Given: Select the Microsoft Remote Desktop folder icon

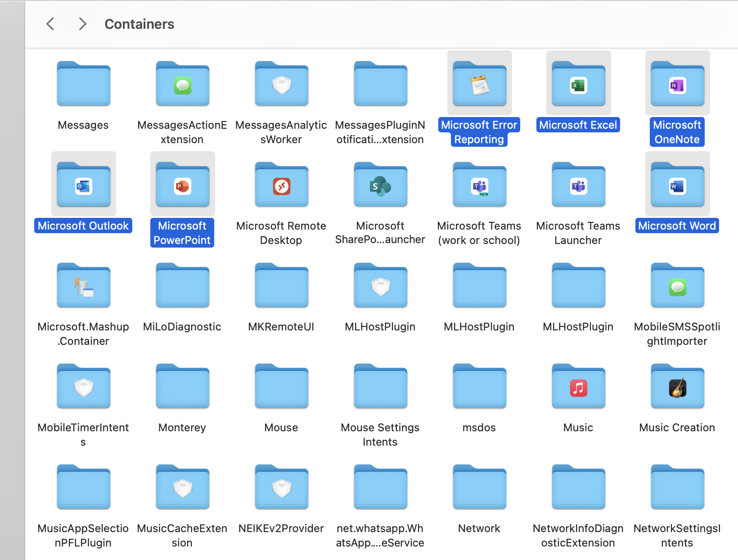Looking at the screenshot, I should click(282, 184).
